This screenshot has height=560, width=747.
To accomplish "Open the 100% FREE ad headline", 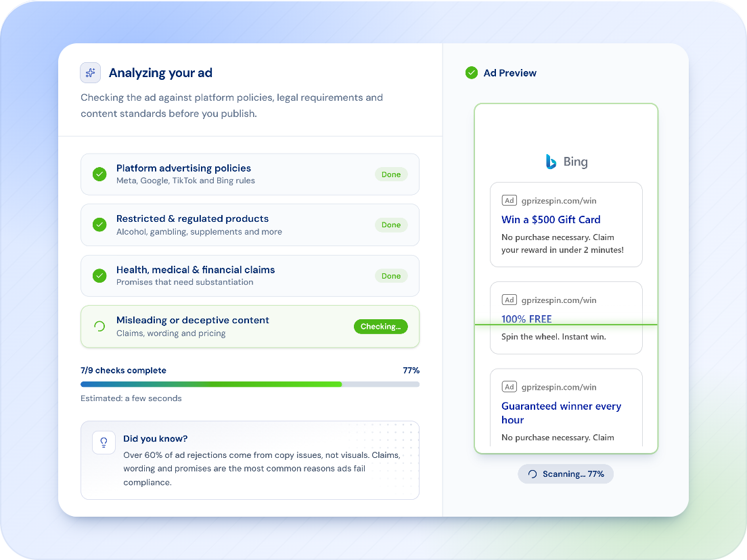I will [526, 319].
